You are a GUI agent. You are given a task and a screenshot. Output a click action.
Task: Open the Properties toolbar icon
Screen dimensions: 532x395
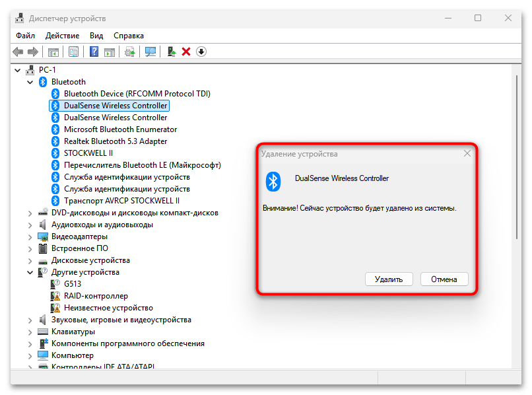73,52
